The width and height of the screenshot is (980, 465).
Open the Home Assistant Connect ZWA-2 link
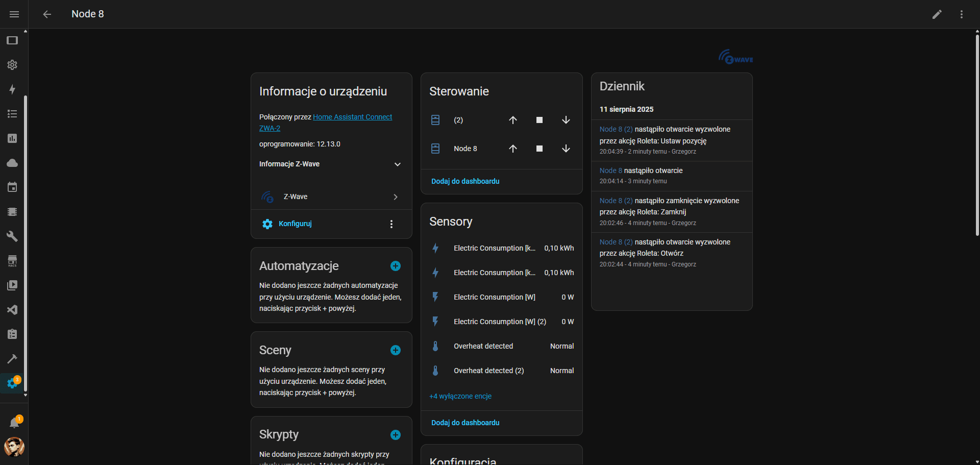[352, 117]
